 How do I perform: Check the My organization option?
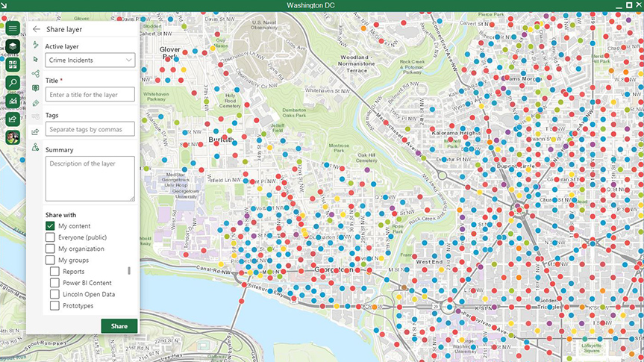pos(50,249)
